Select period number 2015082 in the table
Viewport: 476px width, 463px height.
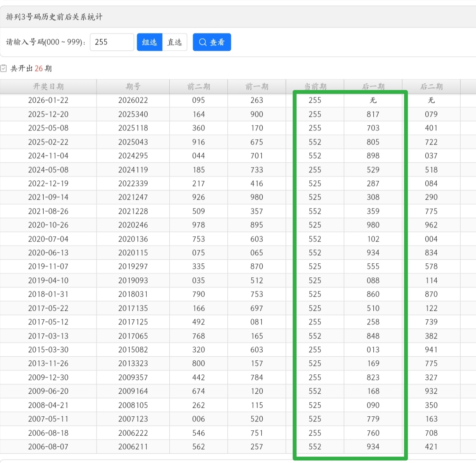point(133,350)
